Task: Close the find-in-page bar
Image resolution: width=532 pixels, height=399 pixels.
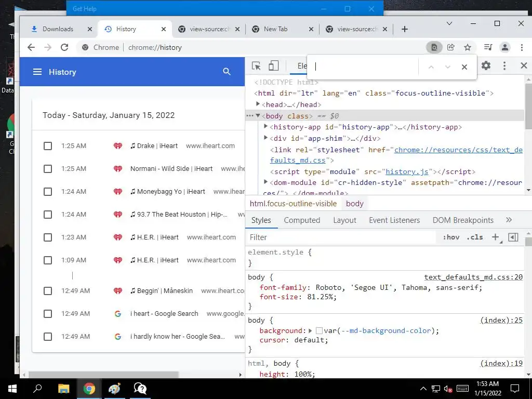Action: [x=464, y=67]
